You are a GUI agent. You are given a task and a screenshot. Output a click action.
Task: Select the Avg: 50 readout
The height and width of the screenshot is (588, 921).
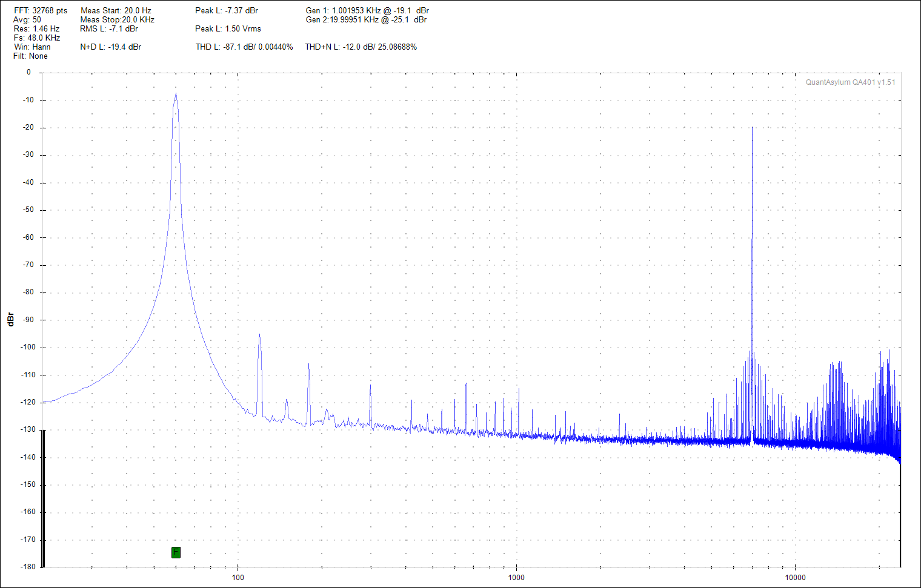[27, 20]
